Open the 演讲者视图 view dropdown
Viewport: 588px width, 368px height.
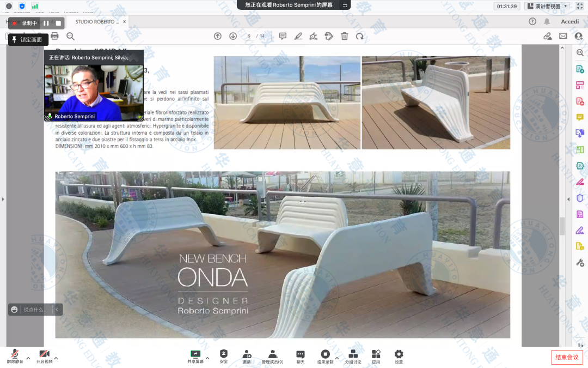(x=548, y=6)
